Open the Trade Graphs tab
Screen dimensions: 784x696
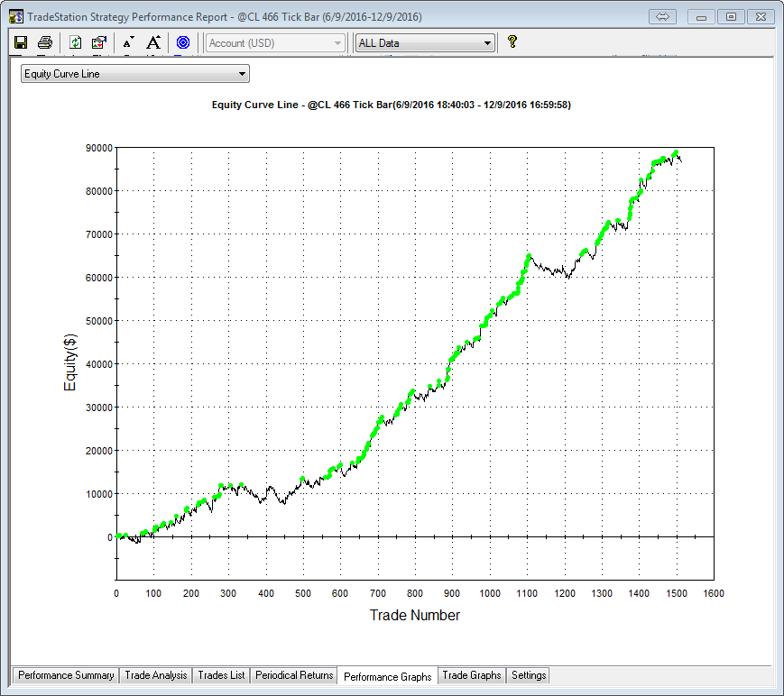point(471,675)
